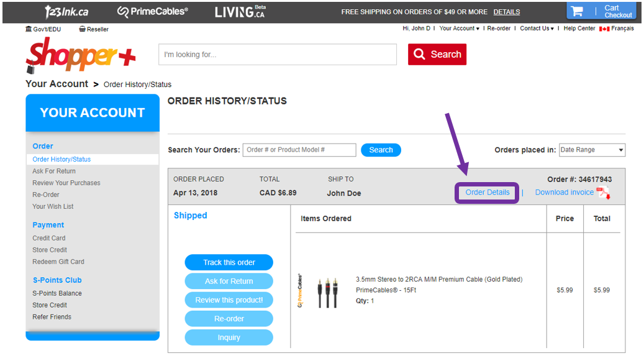
Task: Open the RCA cable product thumbnail
Action: tap(327, 293)
